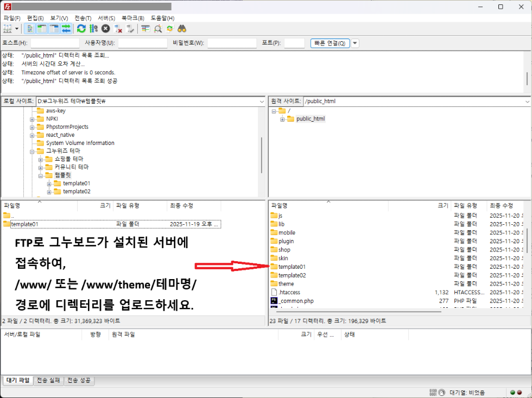The height and width of the screenshot is (398, 532).
Task: Click the disconnect from server icon
Action: [118, 28]
